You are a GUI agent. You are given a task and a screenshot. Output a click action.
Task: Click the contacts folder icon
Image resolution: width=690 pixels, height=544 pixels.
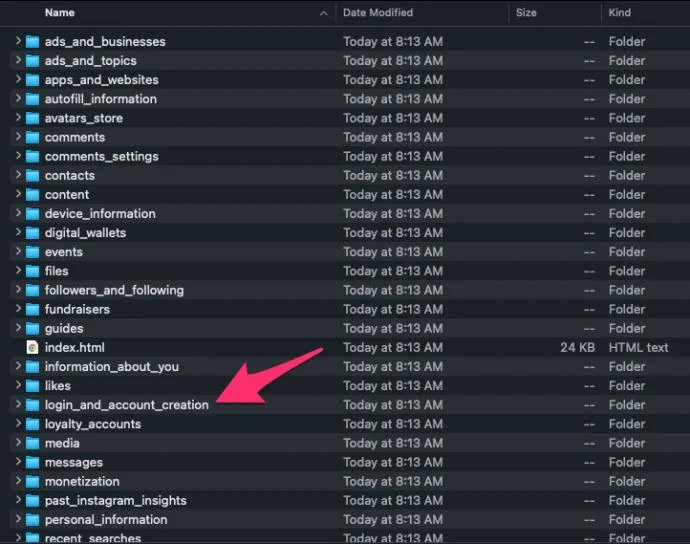pyautogui.click(x=33, y=176)
